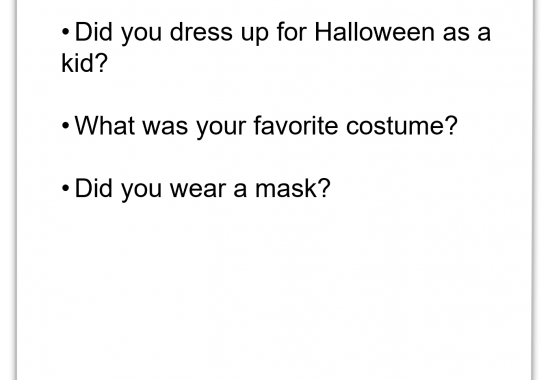The image size is (550, 380).
Task: Select the bullet before "Did you wear a mask?"
Action: (65, 188)
